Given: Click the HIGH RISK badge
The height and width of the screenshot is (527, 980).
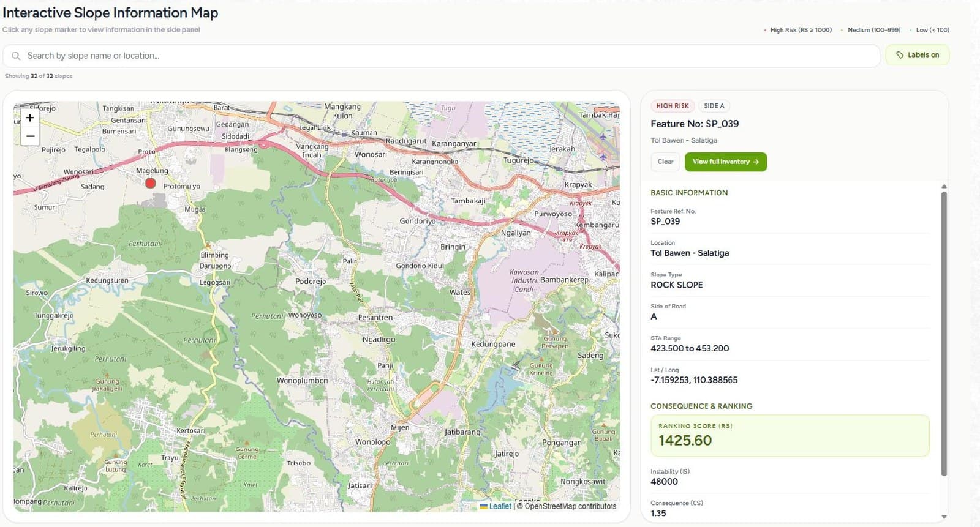Looking at the screenshot, I should [673, 106].
